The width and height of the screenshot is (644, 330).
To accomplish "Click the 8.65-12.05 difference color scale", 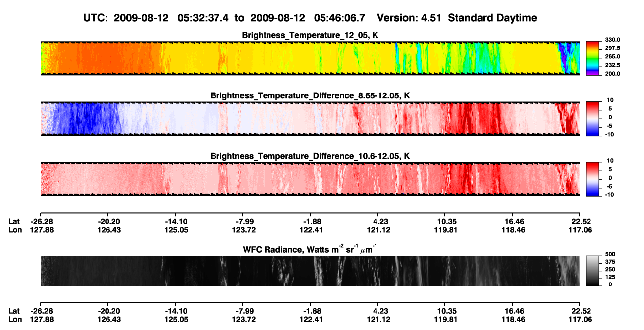I will pyautogui.click(x=593, y=118).
